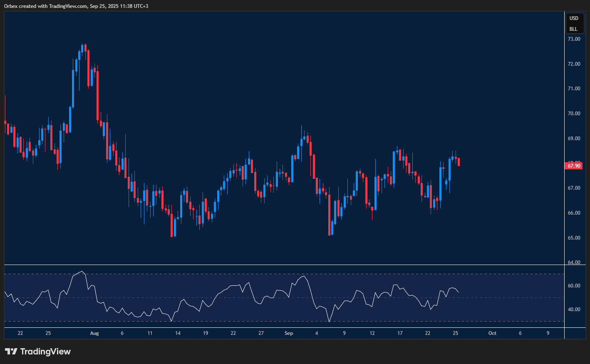Image resolution: width=590 pixels, height=364 pixels.
Task: Select the Aug label on the time axis
Action: pyautogui.click(x=94, y=333)
